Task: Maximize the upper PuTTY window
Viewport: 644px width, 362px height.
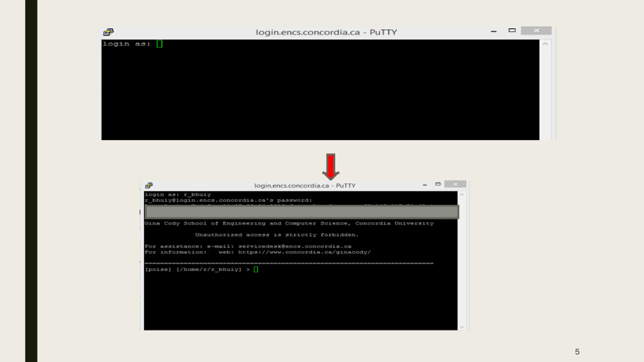Action: 512,30
